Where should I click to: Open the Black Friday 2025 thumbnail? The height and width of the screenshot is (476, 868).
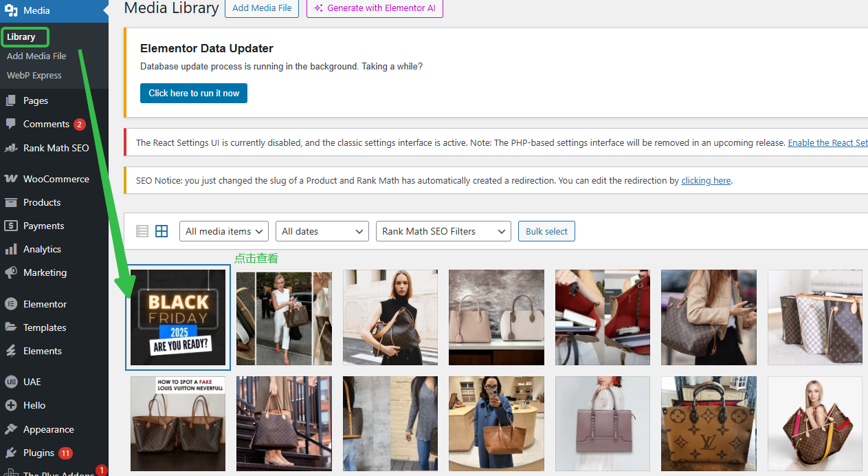click(178, 317)
